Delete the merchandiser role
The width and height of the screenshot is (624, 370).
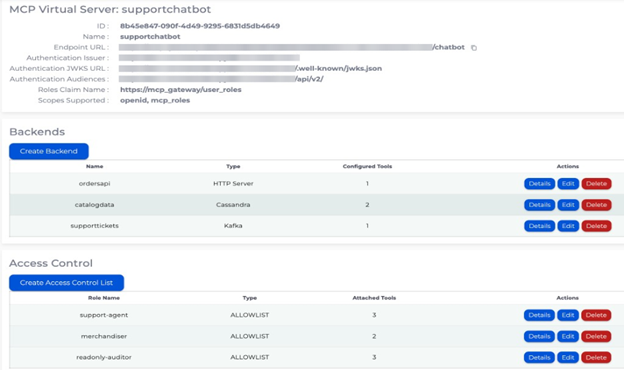[596, 336]
